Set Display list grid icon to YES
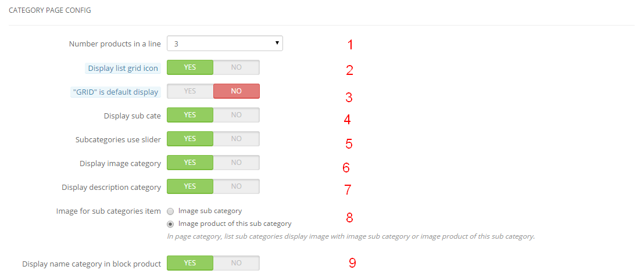 click(x=190, y=67)
